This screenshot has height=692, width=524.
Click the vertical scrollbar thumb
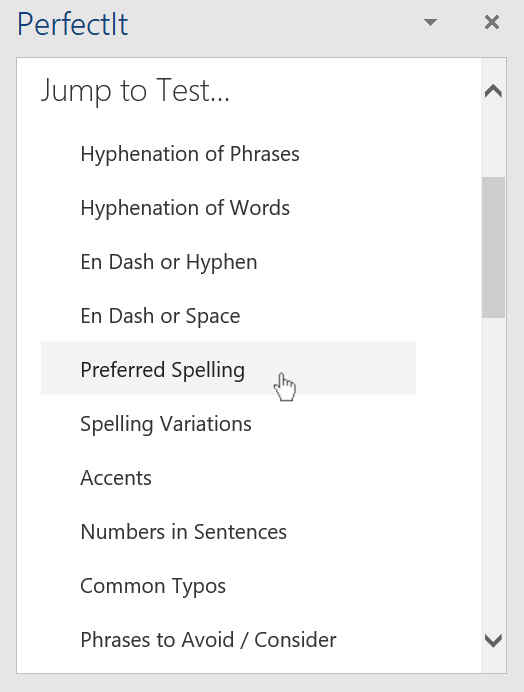(x=493, y=247)
